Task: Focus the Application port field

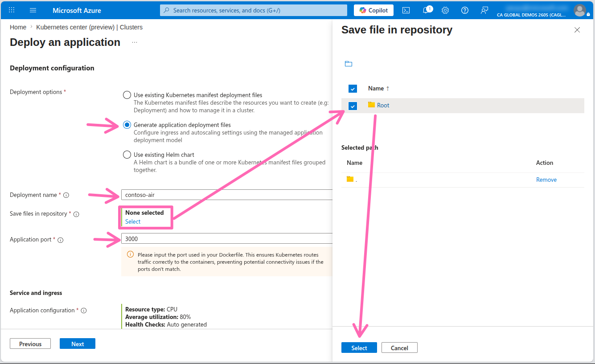Action: tap(227, 239)
